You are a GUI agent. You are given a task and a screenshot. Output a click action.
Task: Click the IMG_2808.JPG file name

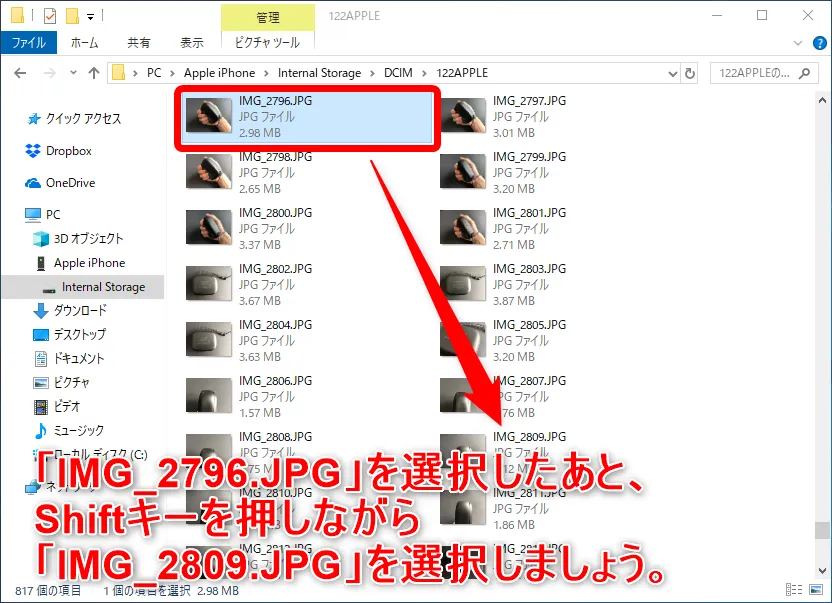point(275,436)
